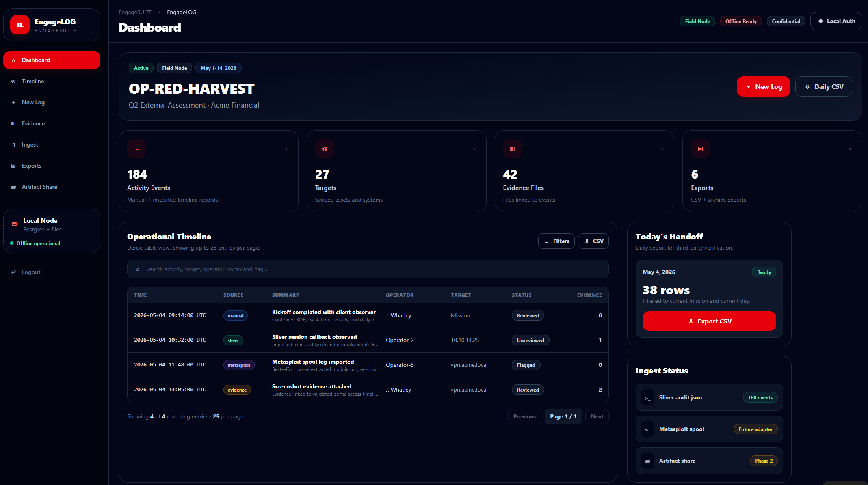Click the evidence source tag
The width and height of the screenshot is (868, 485).
coord(237,390)
